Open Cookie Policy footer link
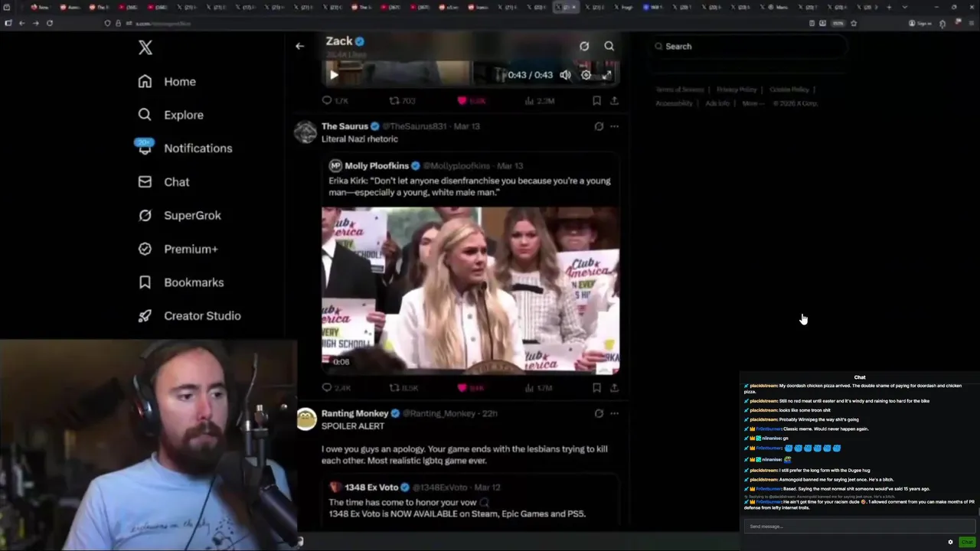The width and height of the screenshot is (980, 551). [789, 90]
